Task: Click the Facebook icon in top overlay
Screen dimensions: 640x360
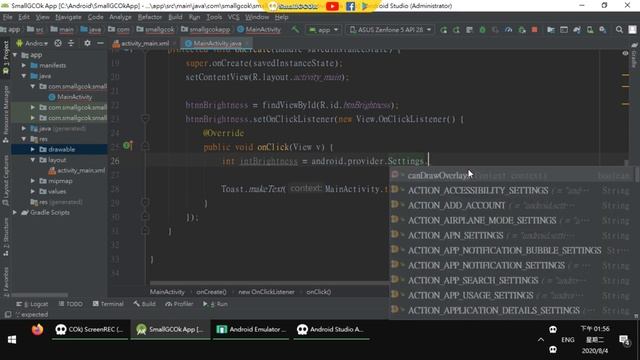Action: click(350, 6)
